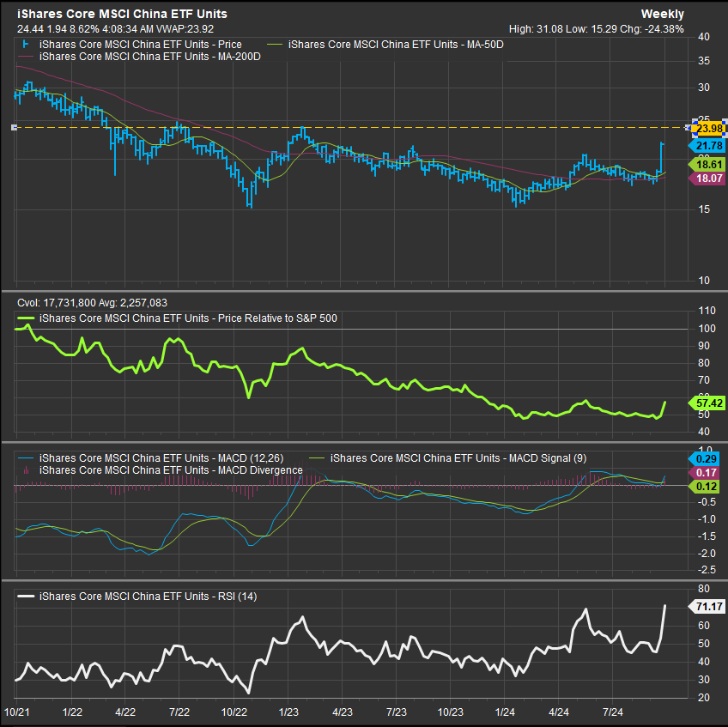Click the 10/23 date axis label
This screenshot has height=727, width=728.
point(451,712)
